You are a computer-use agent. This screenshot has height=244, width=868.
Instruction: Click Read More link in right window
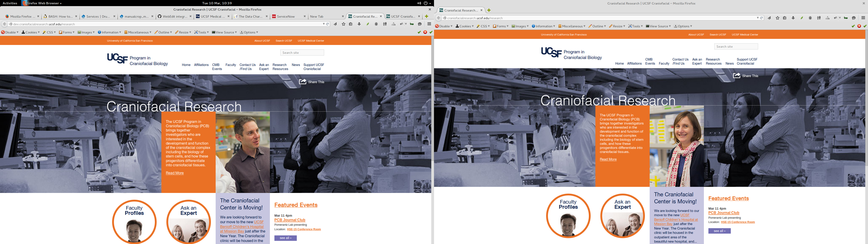pos(608,159)
